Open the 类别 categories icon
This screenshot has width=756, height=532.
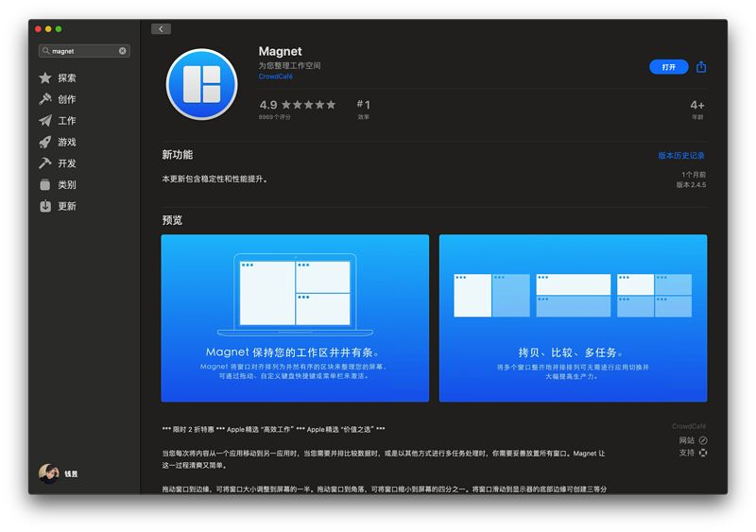click(x=45, y=184)
